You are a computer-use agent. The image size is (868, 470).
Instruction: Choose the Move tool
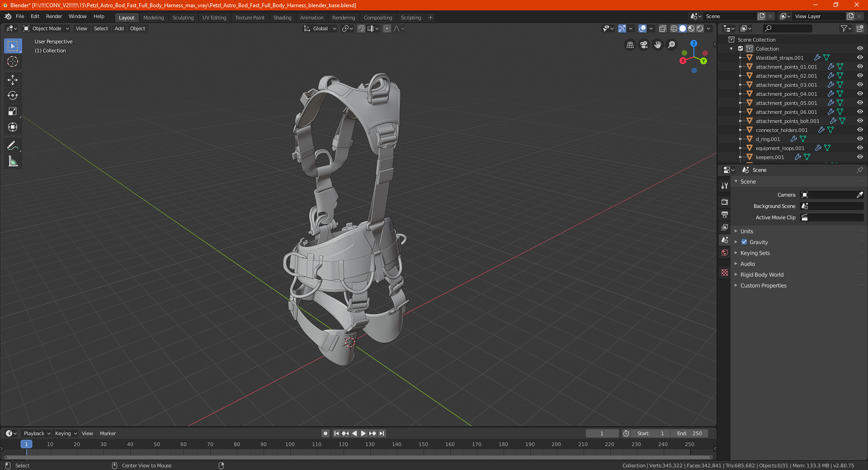[x=13, y=80]
